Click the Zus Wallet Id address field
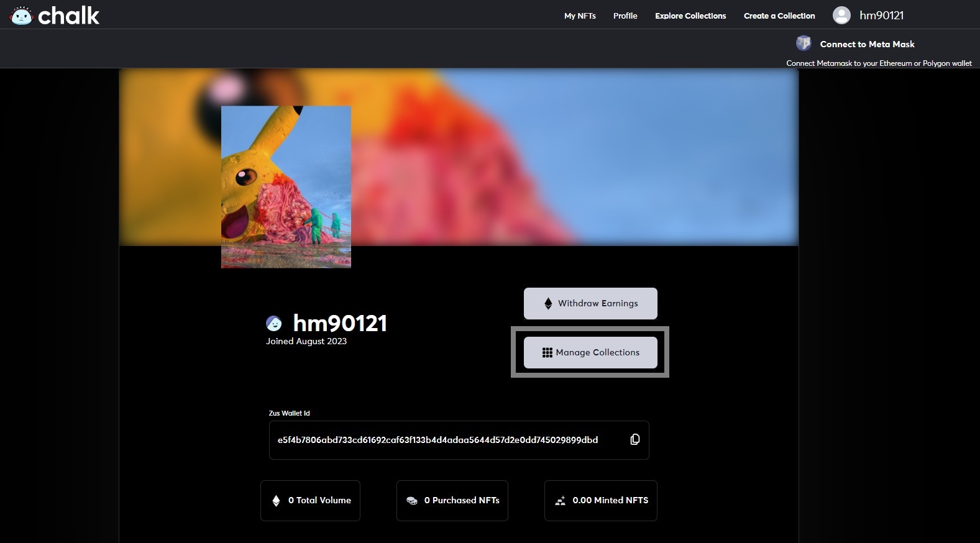980x543 pixels. coord(437,440)
